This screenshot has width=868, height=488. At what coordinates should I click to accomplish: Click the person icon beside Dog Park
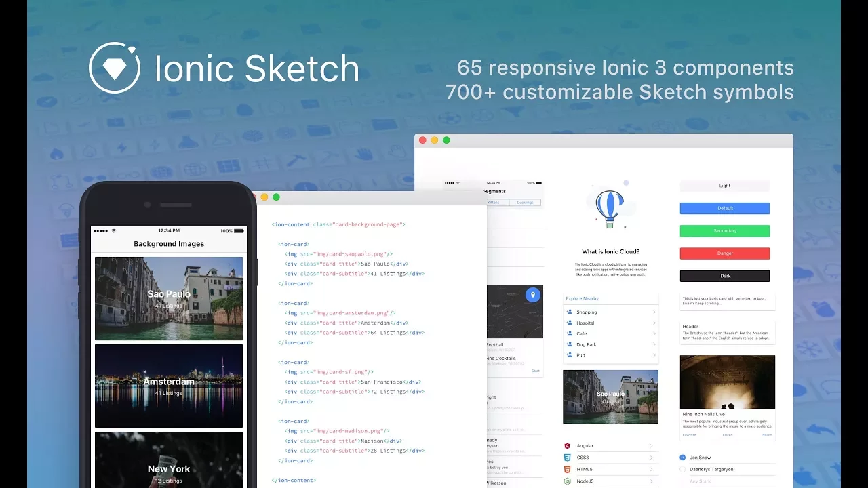570,344
